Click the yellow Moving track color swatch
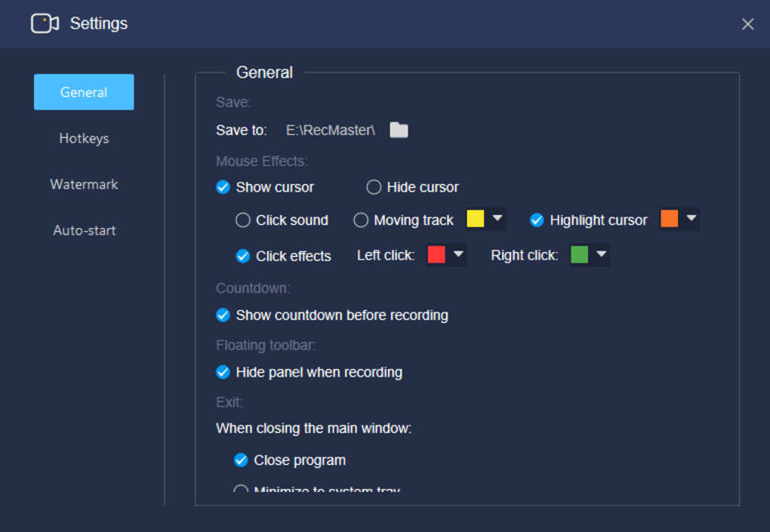 [476, 219]
